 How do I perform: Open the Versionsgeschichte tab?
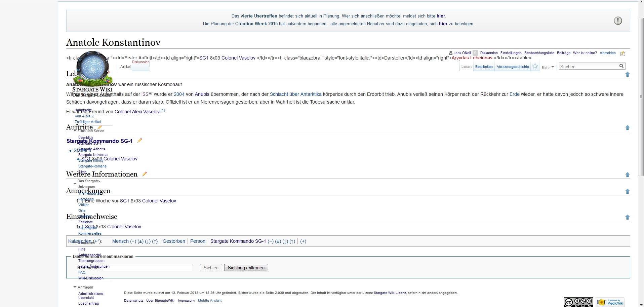click(513, 67)
